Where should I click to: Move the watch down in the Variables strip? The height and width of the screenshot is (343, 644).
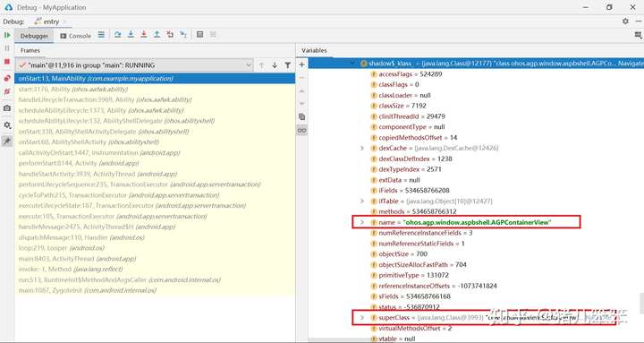point(301,104)
